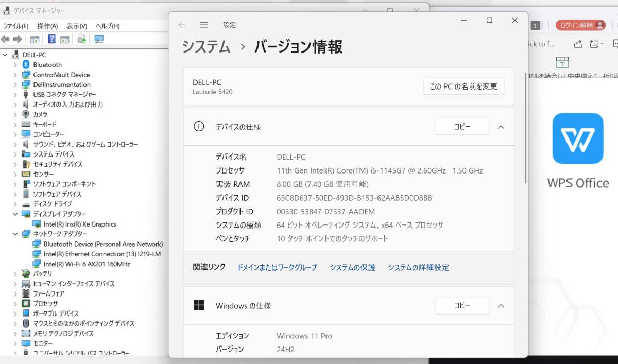
Task: Copy device specifications with コピー button
Action: [462, 127]
